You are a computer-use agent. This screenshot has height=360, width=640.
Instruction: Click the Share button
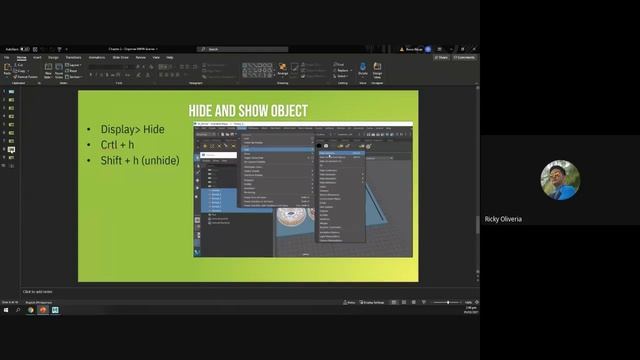click(441, 58)
